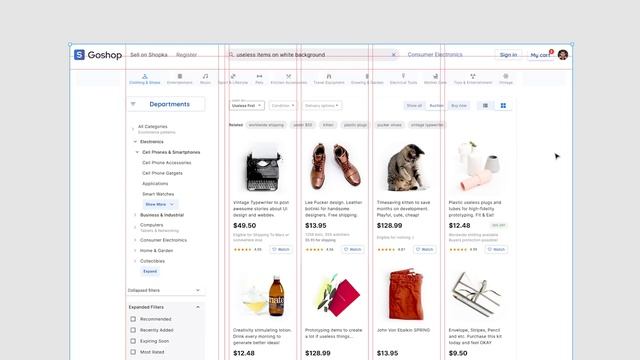
Task: Open the Growing & Garden category
Action: coord(367,79)
